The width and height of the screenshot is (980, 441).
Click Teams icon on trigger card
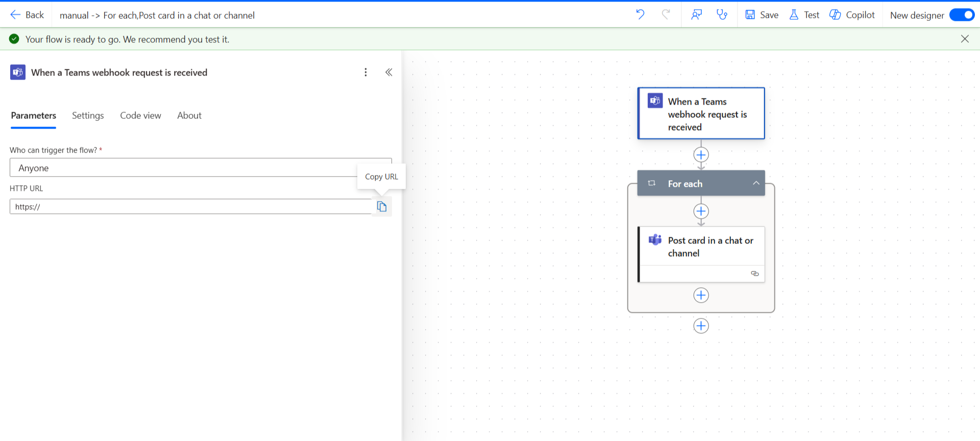tap(655, 101)
